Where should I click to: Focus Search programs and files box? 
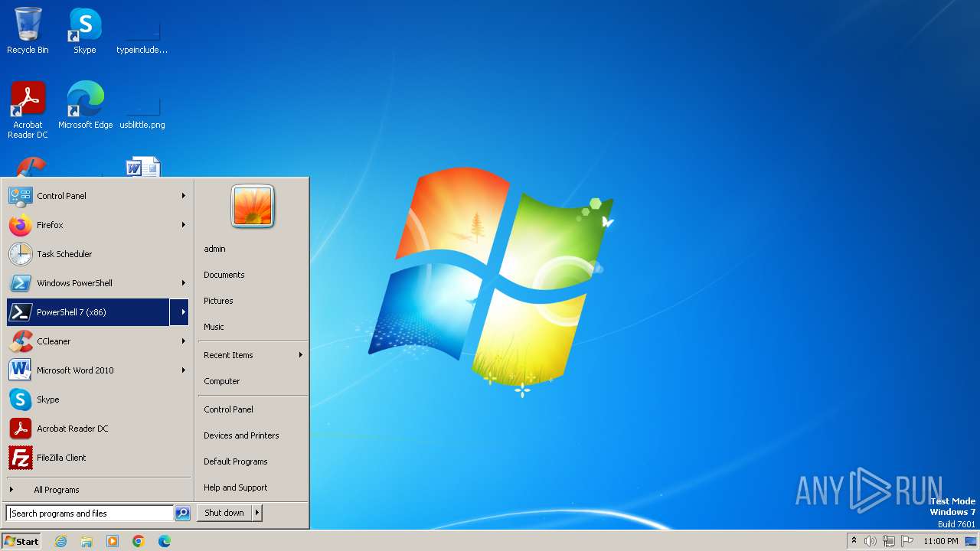(x=90, y=514)
